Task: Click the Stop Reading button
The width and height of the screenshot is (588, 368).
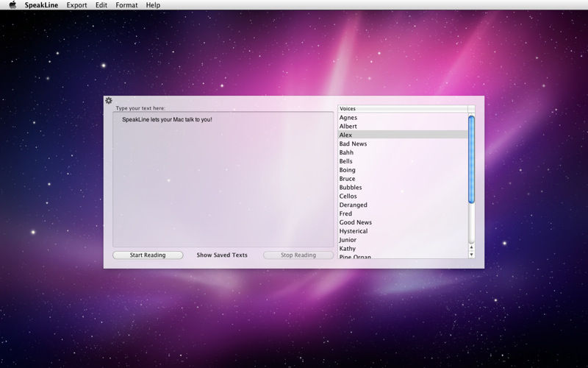Action: tap(298, 255)
